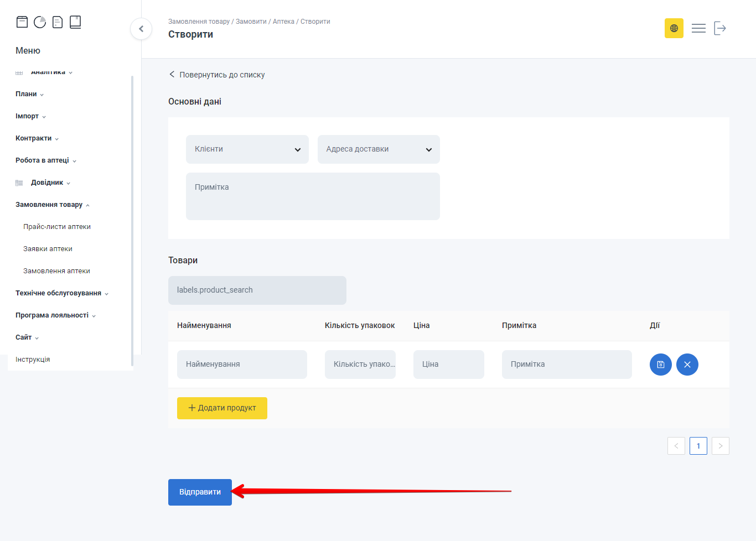756x541 pixels.
Task: Click the Додати продукт button
Action: pyautogui.click(x=222, y=408)
